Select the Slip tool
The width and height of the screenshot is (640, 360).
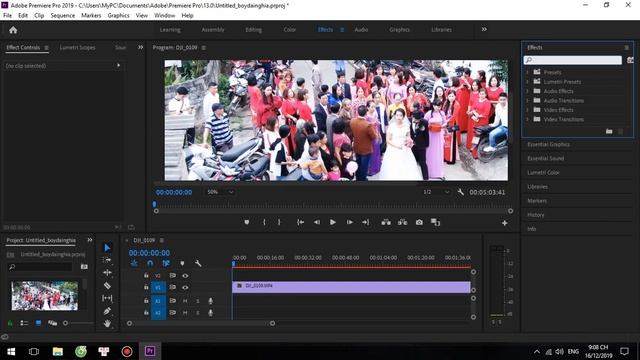coord(107,298)
